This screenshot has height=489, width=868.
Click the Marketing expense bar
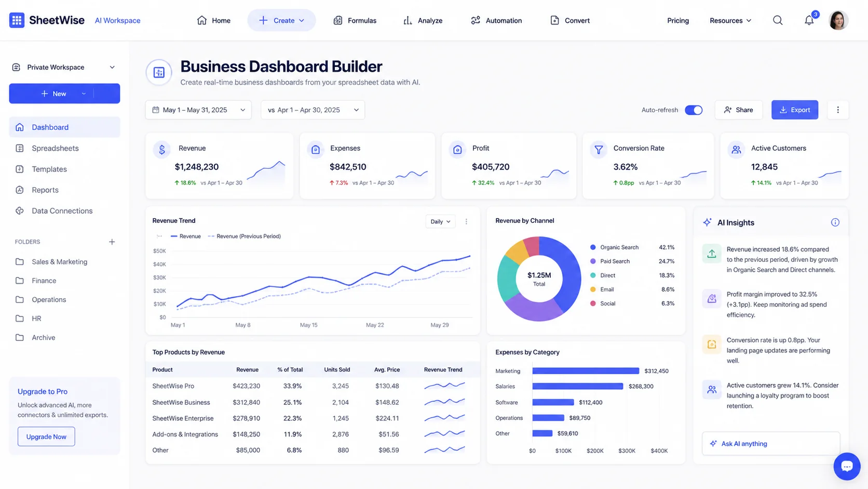coord(586,371)
